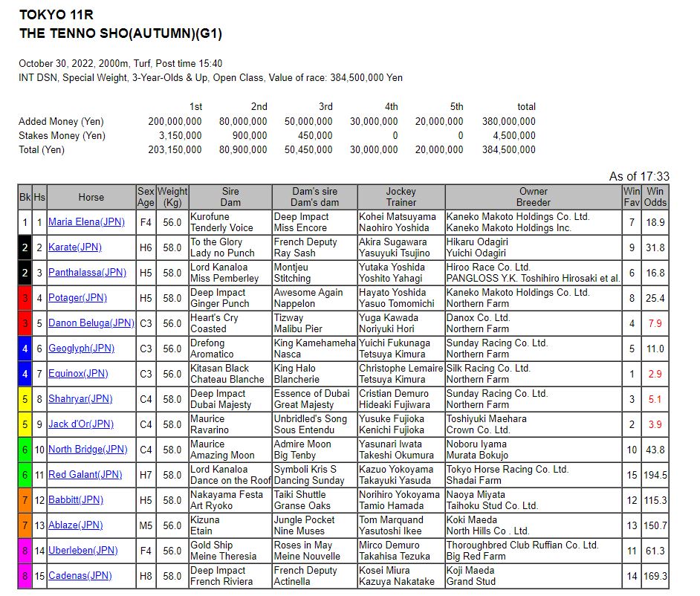
Task: Click grand total 384,500,000 in prize table
Action: click(x=509, y=149)
